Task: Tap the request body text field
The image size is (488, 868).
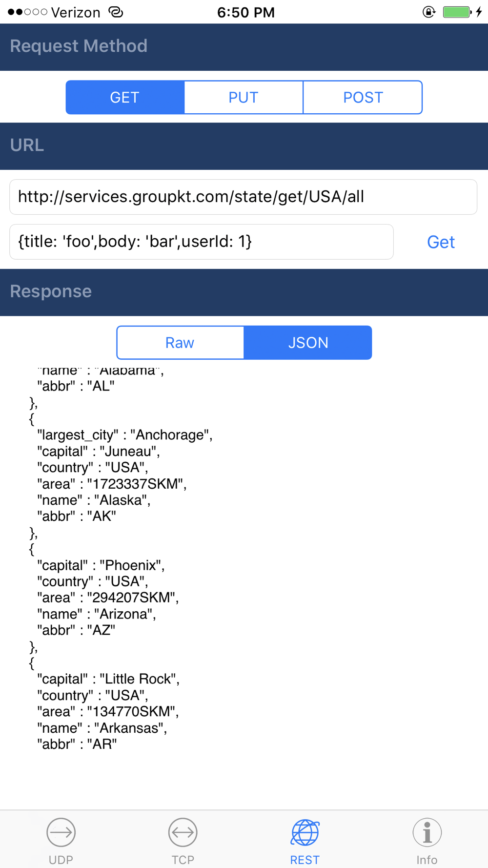Action: point(201,242)
